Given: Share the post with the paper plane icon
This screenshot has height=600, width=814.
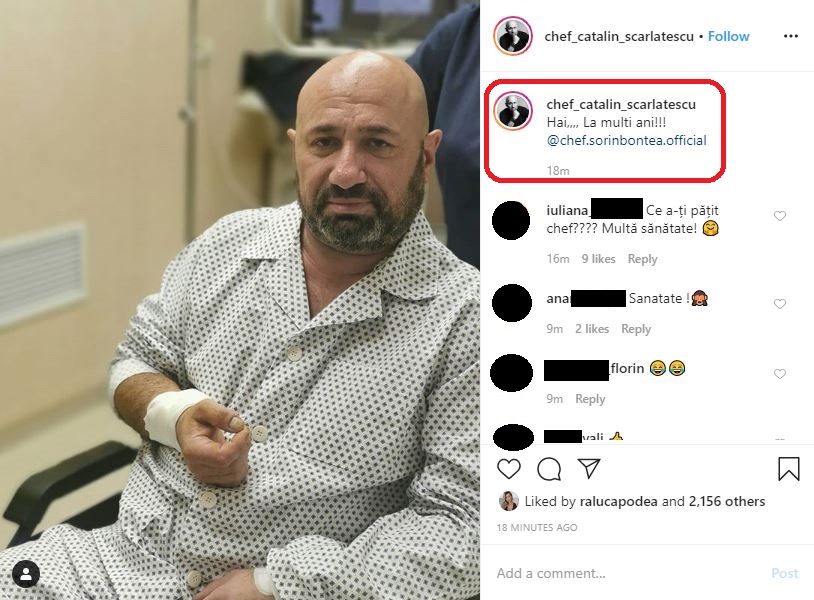Looking at the screenshot, I should (x=589, y=468).
